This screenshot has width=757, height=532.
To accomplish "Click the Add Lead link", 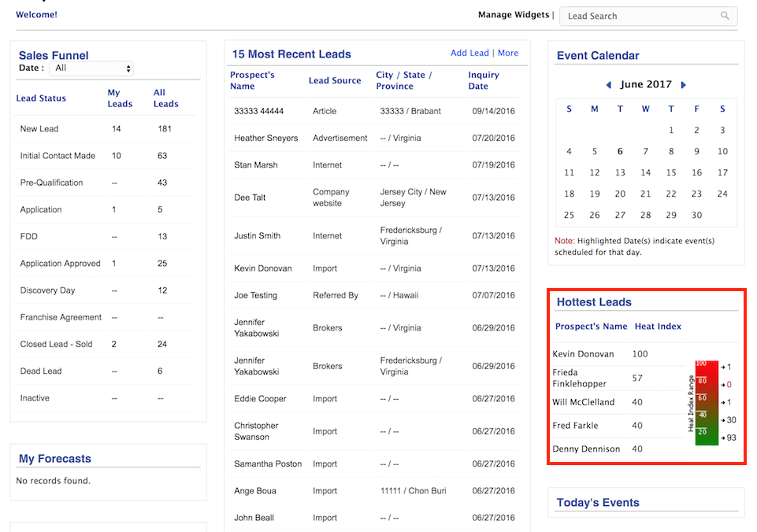I will point(469,53).
